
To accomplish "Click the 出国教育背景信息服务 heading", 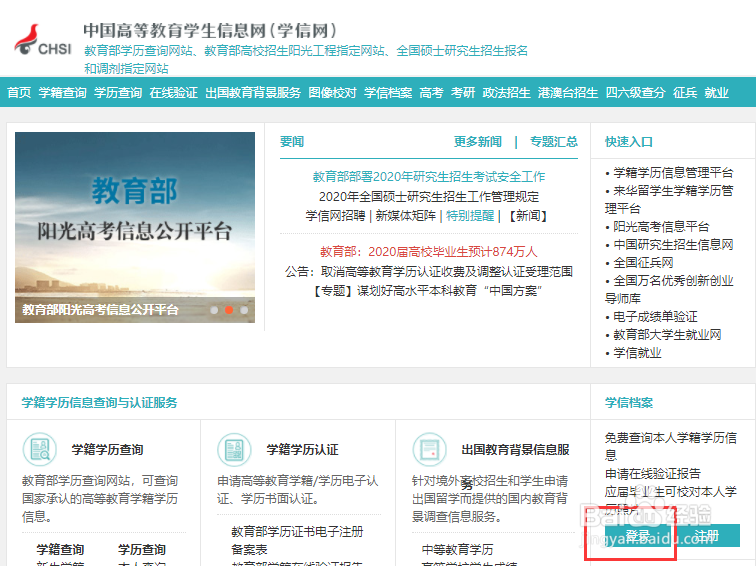I will (515, 449).
